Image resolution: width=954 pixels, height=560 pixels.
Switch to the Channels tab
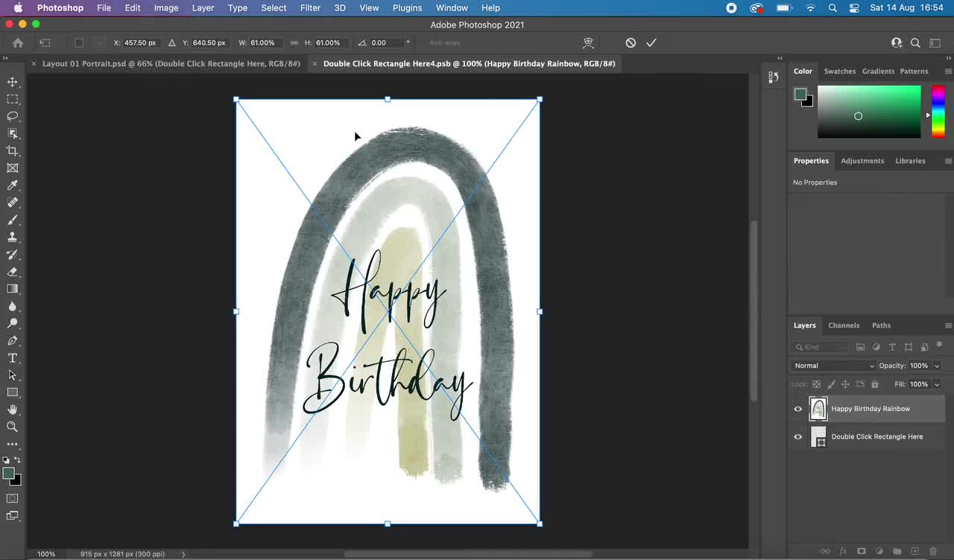coord(844,325)
